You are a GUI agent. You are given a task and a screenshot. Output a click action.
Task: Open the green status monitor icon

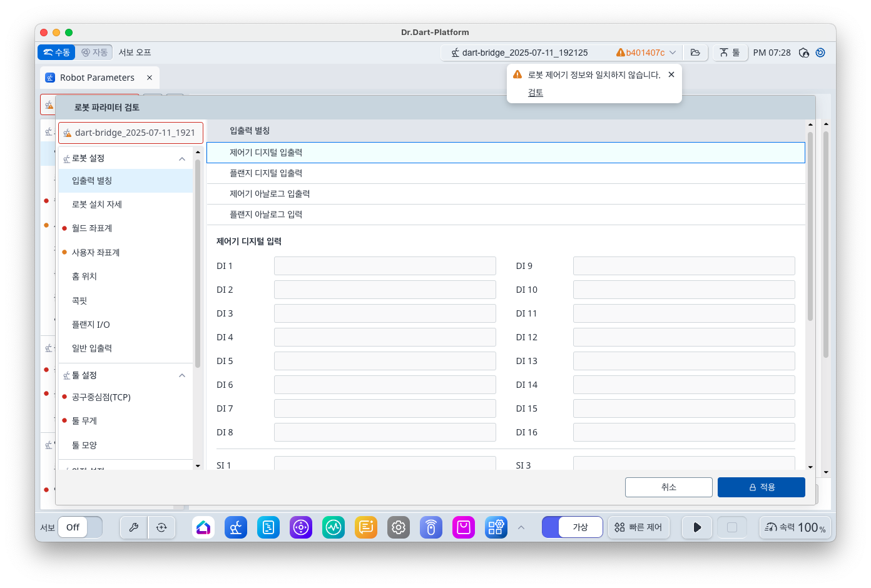pyautogui.click(x=334, y=527)
